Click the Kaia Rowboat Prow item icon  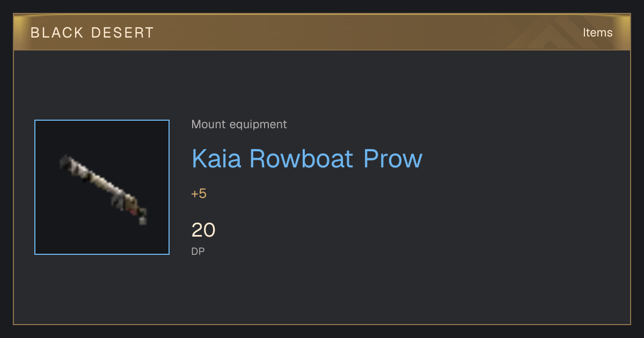tap(102, 187)
